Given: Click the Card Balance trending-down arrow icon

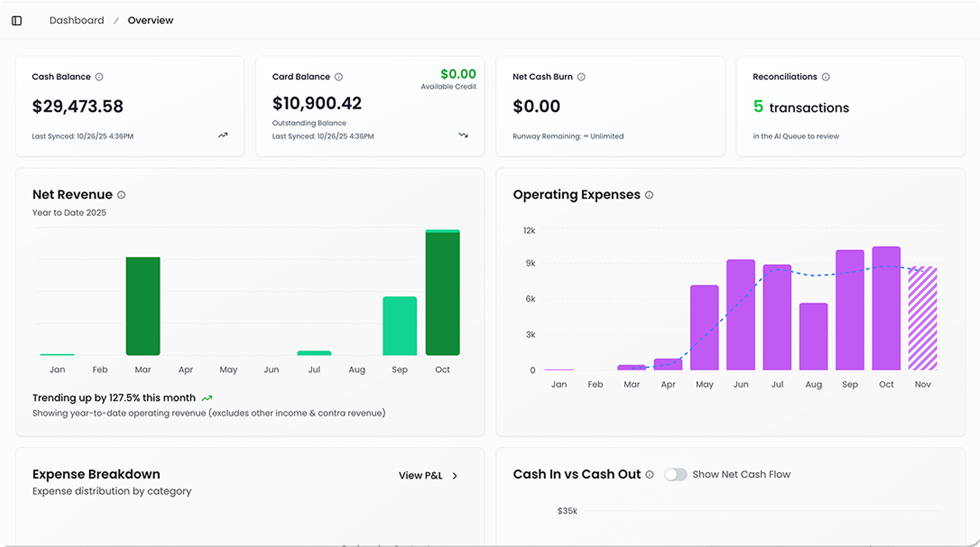Looking at the screenshot, I should (463, 135).
